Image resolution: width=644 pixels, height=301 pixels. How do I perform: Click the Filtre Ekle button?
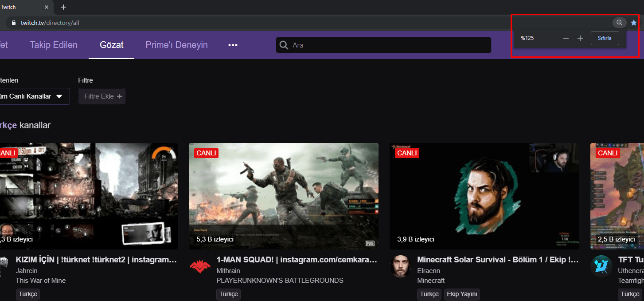coord(102,96)
